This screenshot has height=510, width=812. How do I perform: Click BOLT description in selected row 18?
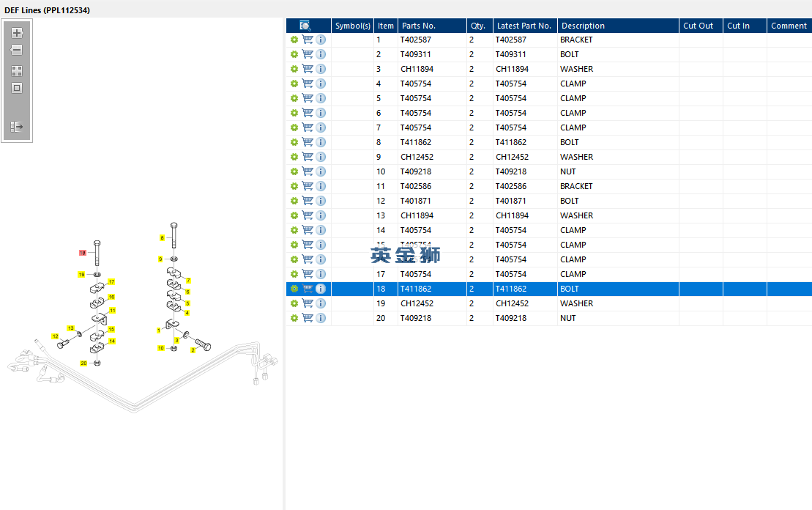pyautogui.click(x=570, y=289)
